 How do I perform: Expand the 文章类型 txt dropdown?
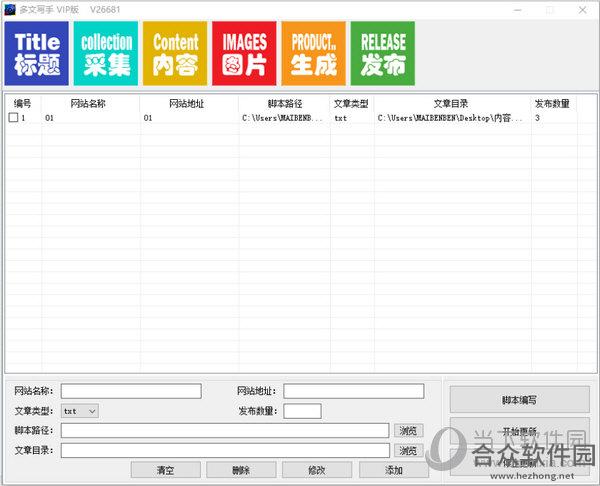click(80, 411)
